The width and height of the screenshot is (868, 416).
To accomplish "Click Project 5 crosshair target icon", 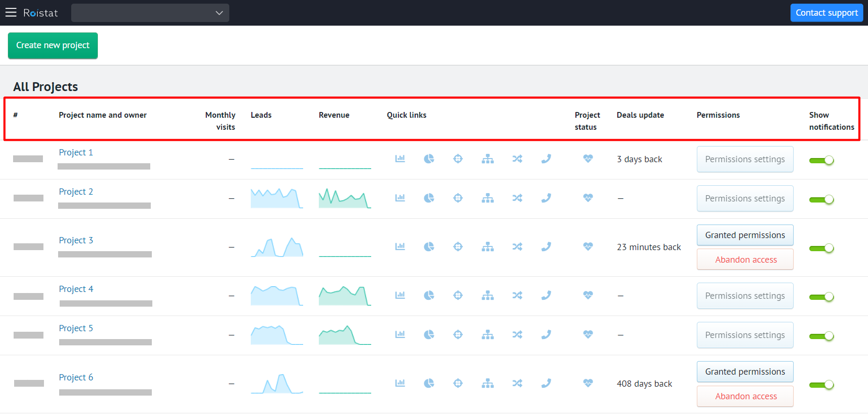I will (x=458, y=334).
